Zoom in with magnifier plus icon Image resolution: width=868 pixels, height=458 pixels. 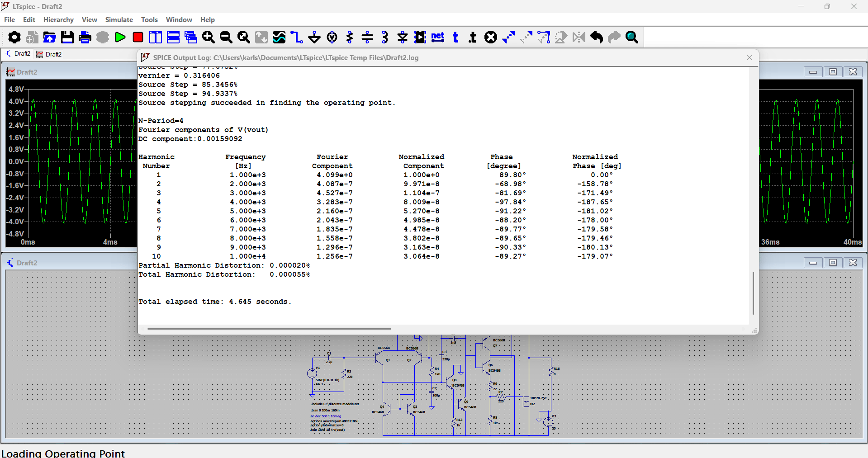click(208, 37)
